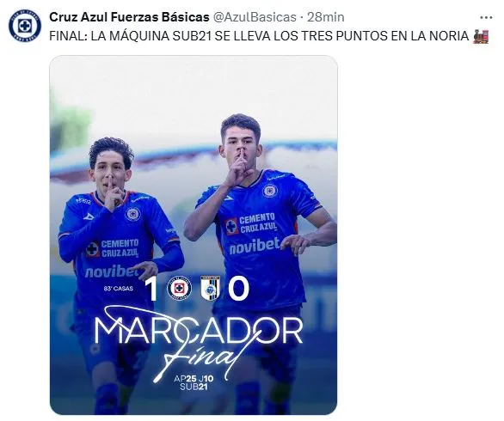This screenshot has height=421, width=504.
Task: Click the away score number 0
Action: (238, 289)
